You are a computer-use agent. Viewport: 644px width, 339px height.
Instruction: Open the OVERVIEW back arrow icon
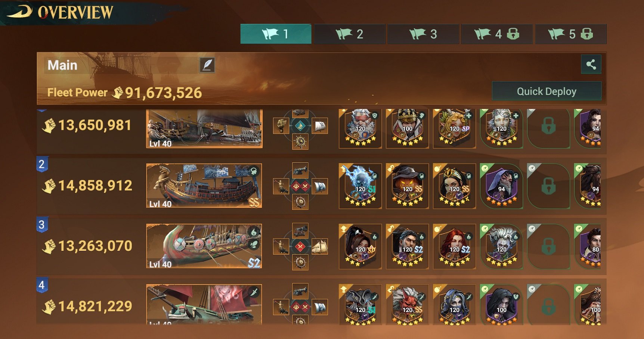click(x=20, y=12)
